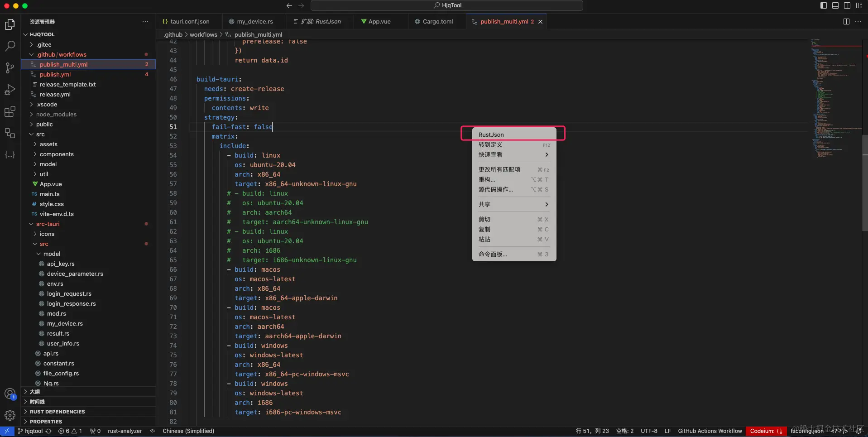Choose 命令面板... in the context menu
Screen dimensions: 868x437
(514, 254)
